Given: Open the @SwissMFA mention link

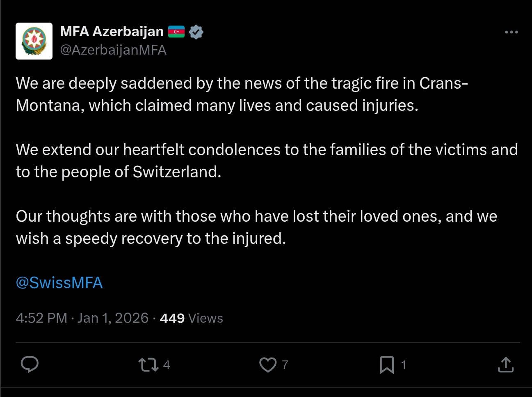Looking at the screenshot, I should tap(59, 283).
